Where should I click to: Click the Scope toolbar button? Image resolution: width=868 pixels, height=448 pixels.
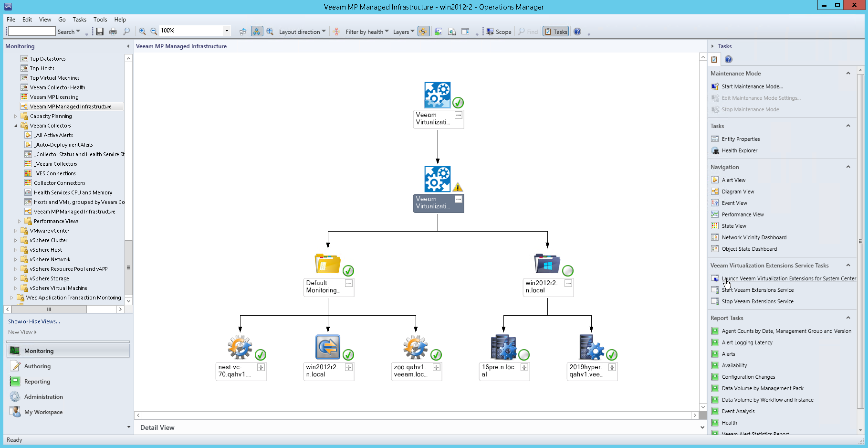click(x=499, y=32)
